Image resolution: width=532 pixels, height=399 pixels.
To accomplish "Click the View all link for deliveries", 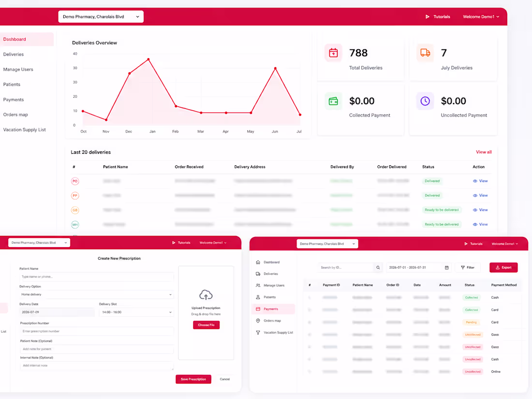I will tap(484, 152).
